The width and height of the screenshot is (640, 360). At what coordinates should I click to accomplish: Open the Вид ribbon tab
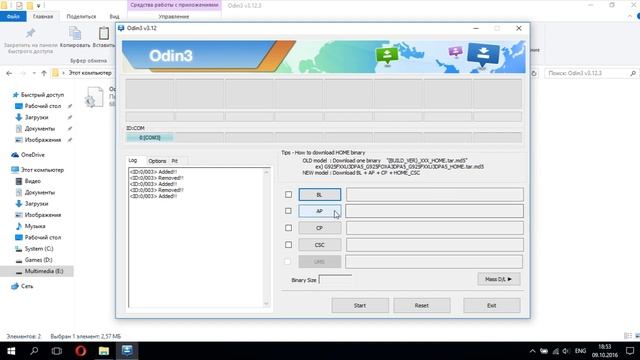click(x=114, y=16)
